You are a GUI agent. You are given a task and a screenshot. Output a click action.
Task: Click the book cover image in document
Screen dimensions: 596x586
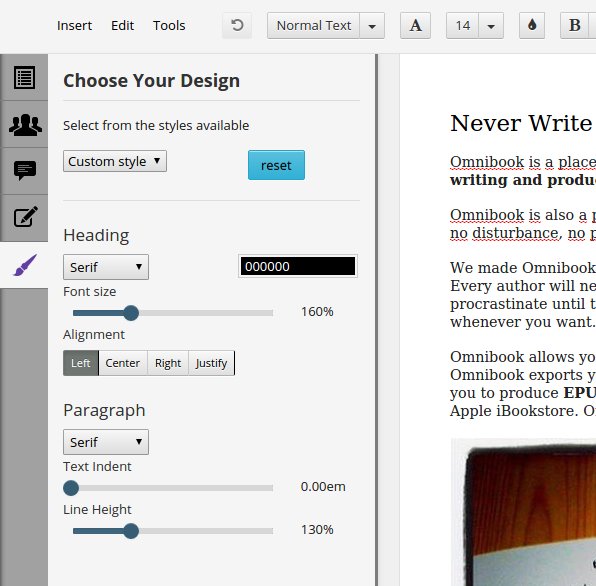[523, 512]
